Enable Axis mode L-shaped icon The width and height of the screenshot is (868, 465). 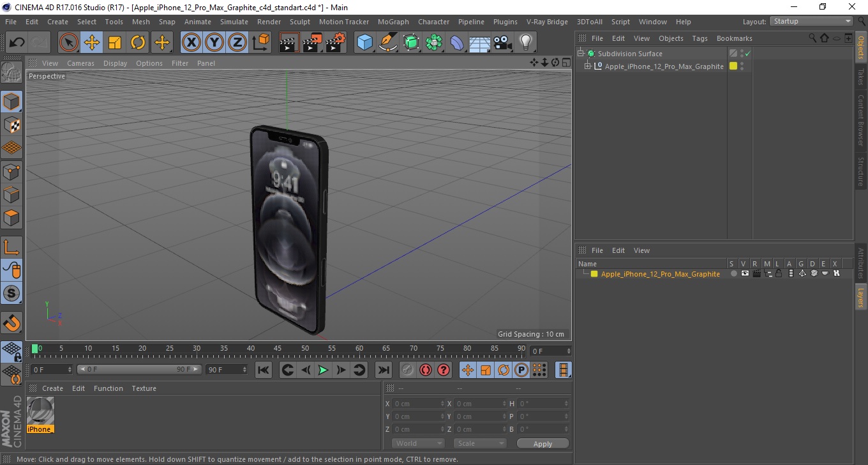(11, 247)
